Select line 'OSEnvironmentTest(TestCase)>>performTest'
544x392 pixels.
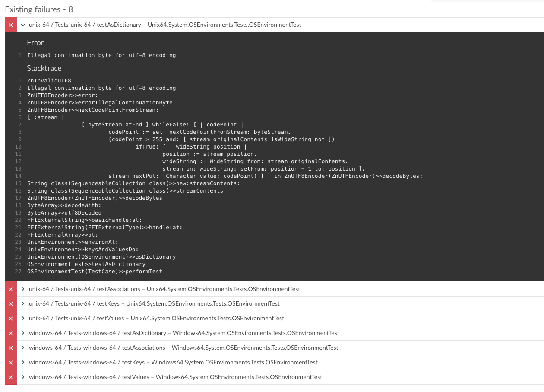[x=95, y=272]
